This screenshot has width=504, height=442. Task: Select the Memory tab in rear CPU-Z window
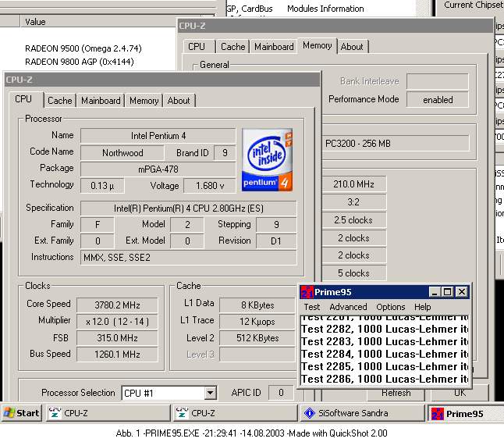tap(318, 45)
